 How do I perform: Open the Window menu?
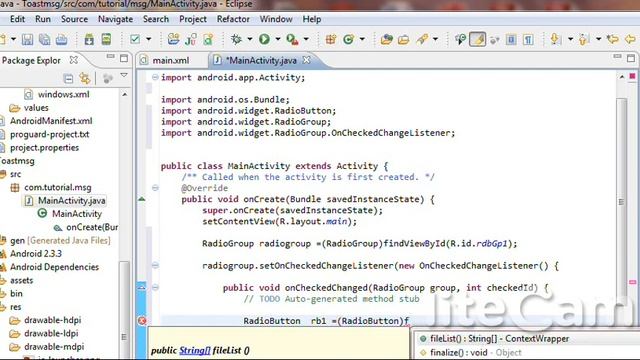tap(276, 19)
